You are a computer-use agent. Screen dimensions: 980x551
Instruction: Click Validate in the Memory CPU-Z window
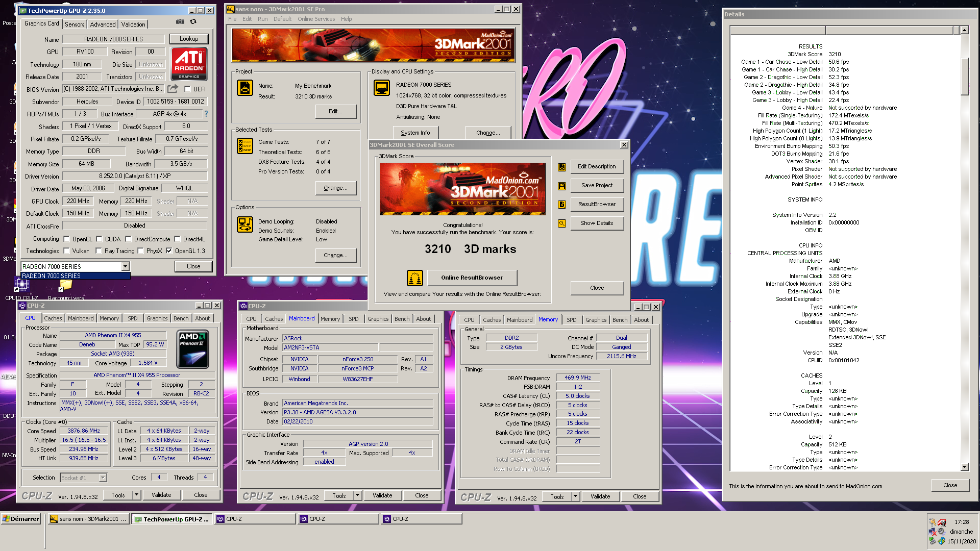click(x=600, y=497)
